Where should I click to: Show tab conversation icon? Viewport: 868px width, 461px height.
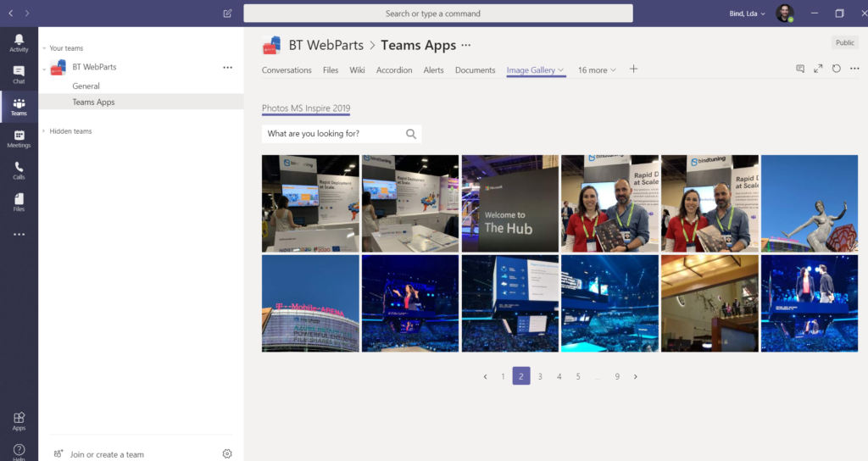pyautogui.click(x=800, y=69)
